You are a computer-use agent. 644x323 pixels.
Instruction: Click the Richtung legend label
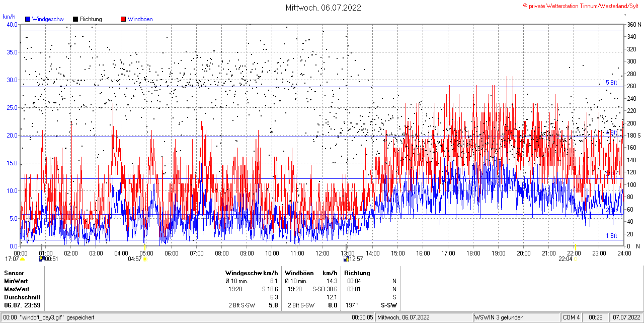(x=91, y=19)
